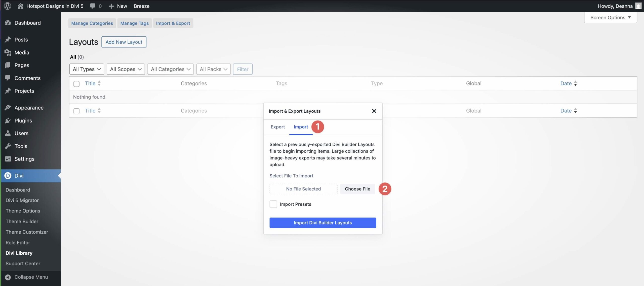Click the Divi icon in the sidebar

(8, 176)
